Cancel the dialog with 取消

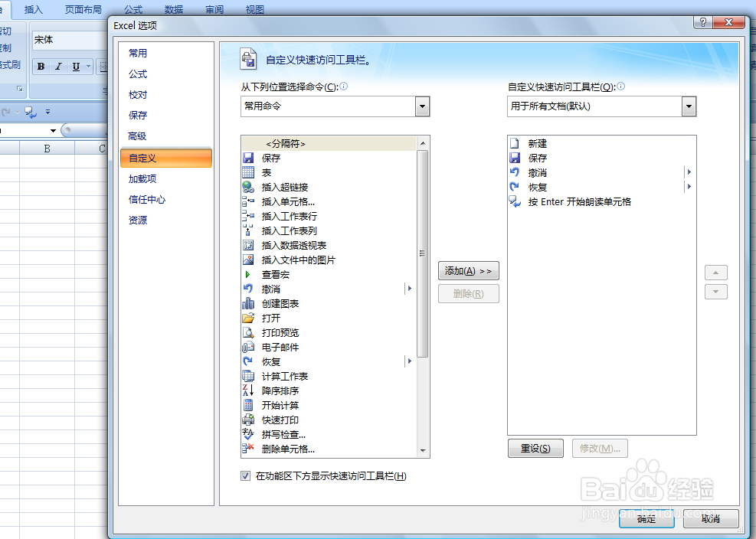711,519
